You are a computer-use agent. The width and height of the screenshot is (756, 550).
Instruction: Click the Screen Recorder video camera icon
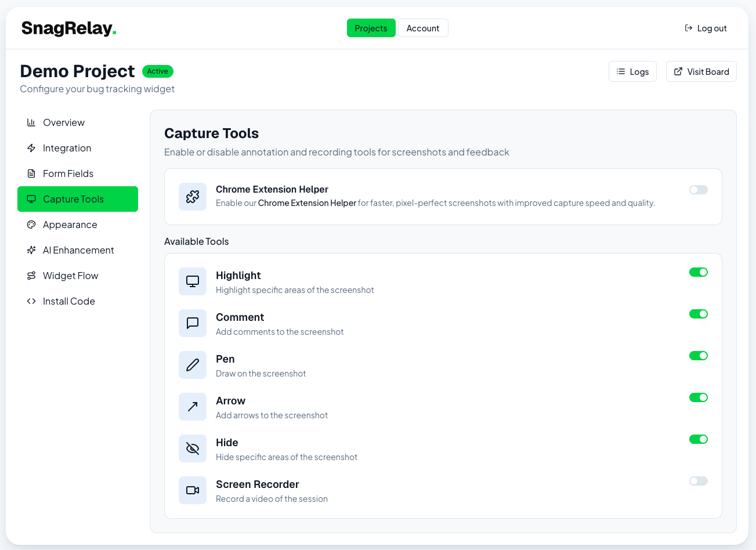tap(193, 490)
